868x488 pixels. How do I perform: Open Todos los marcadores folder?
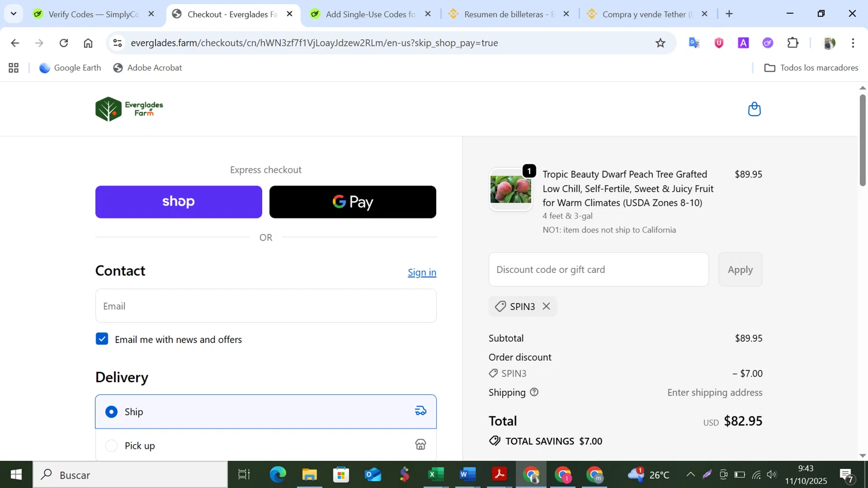click(x=811, y=68)
